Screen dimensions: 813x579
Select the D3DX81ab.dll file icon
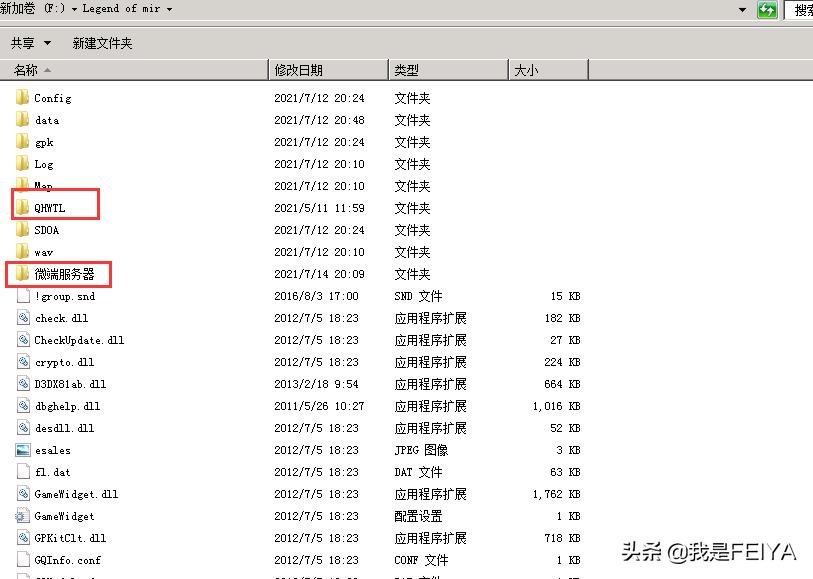tap(22, 384)
